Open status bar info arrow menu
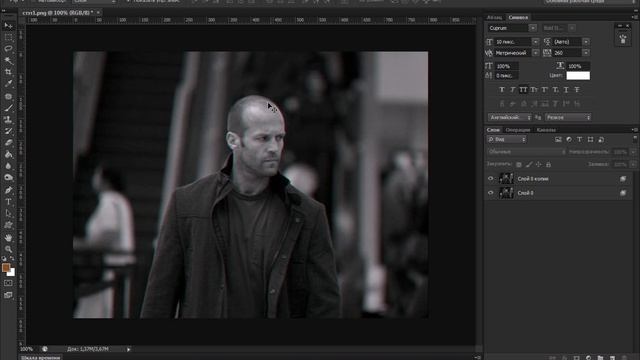The height and width of the screenshot is (360, 640). coord(129,349)
